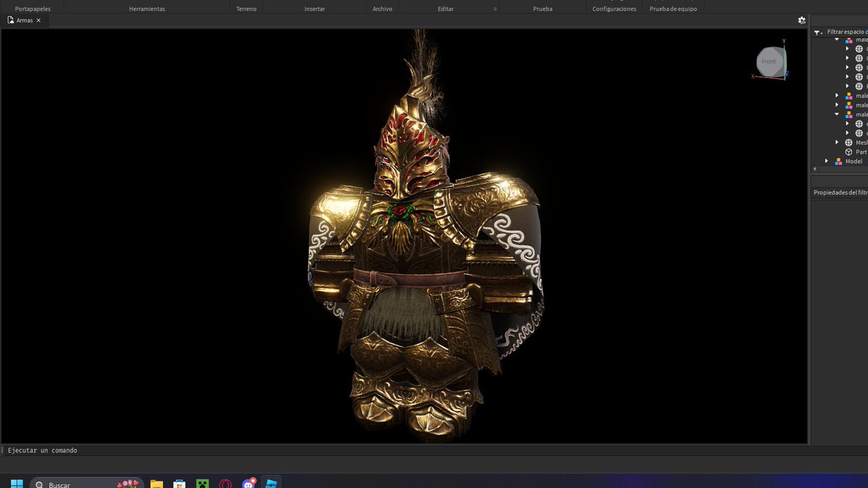
Task: Click the Prueba ribbon group label
Action: [x=542, y=9]
